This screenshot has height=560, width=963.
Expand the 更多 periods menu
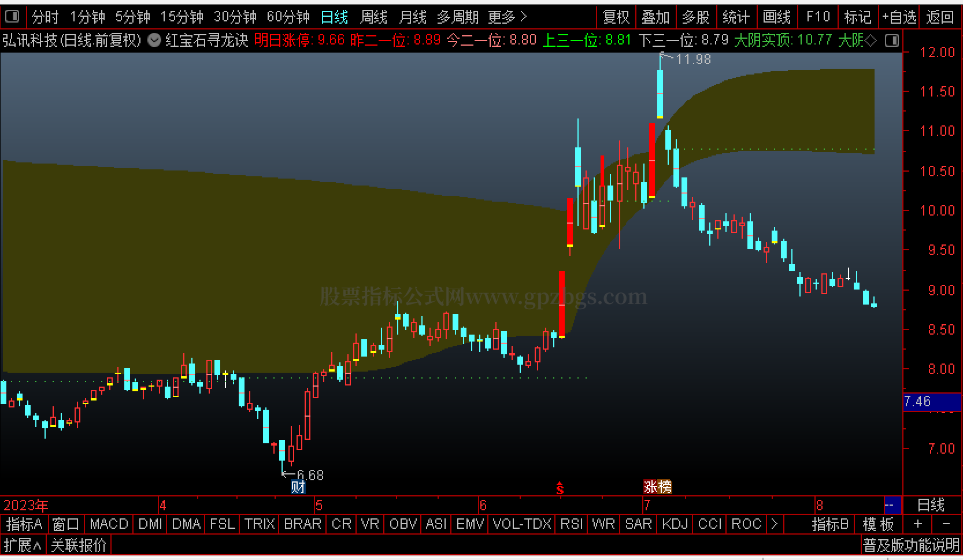pos(507,17)
